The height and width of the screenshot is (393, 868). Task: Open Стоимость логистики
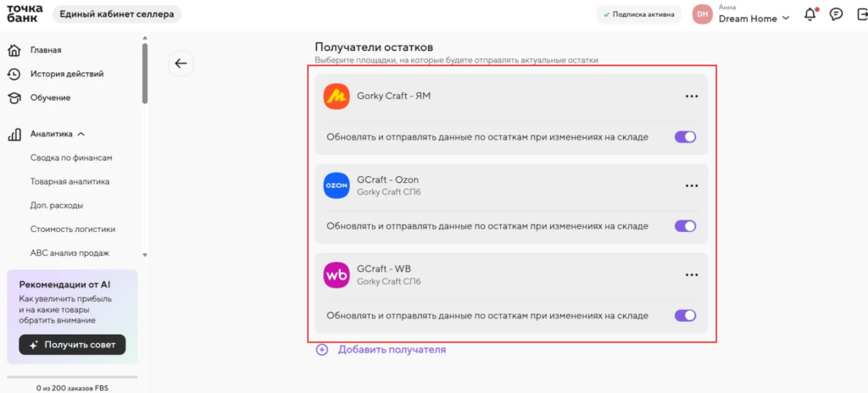(x=73, y=230)
